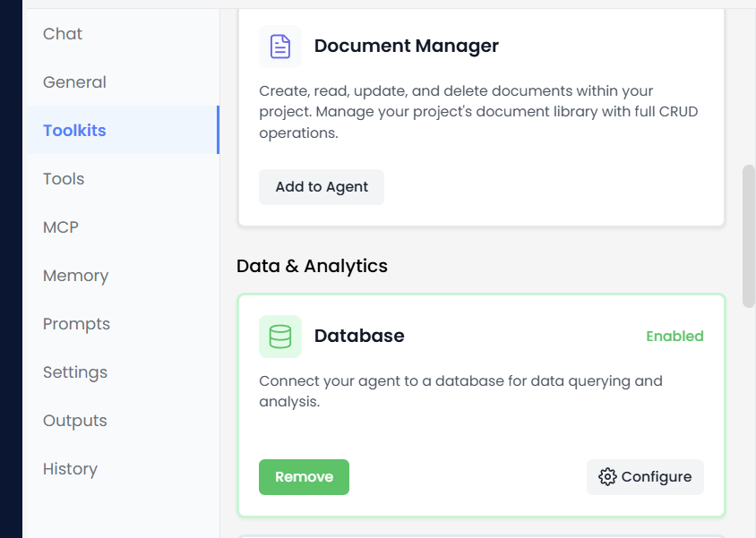756x538 pixels.
Task: Click the Database cylinder icon
Action: click(279, 336)
